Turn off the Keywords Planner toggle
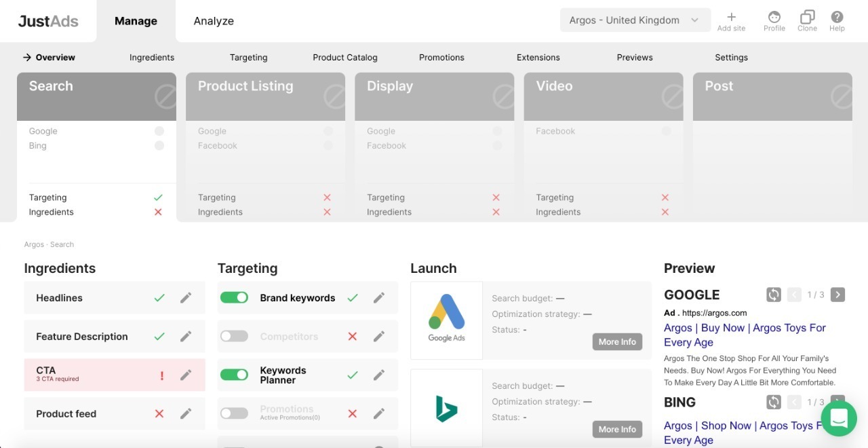Viewport: 868px width, 448px height. pyautogui.click(x=234, y=375)
